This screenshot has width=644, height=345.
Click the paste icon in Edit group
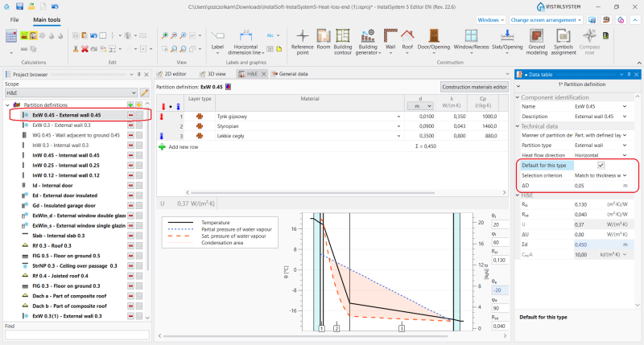pos(85,35)
